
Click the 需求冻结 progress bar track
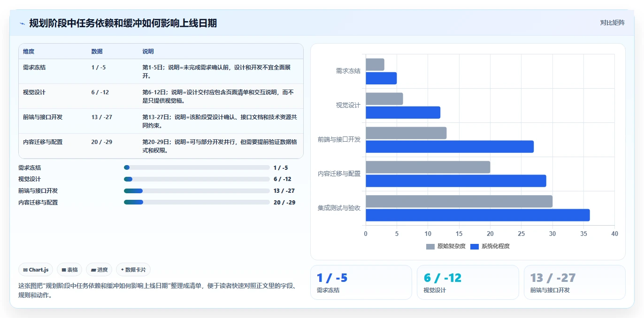click(197, 167)
